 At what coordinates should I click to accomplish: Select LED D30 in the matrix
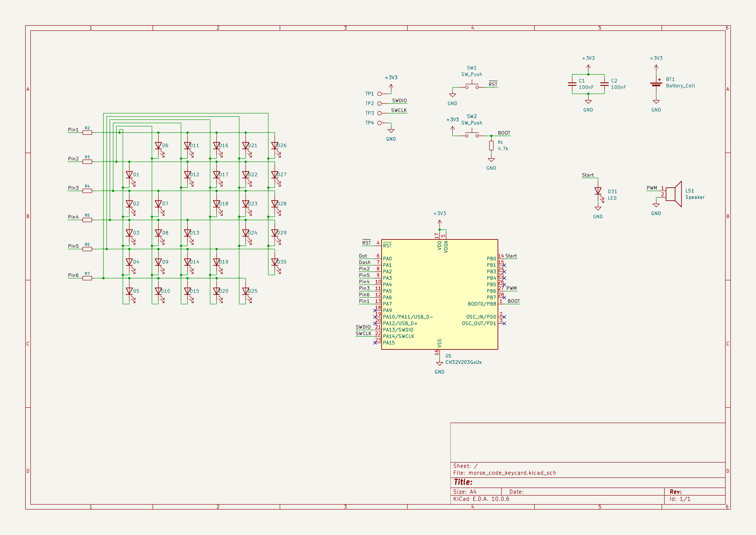pyautogui.click(x=275, y=262)
